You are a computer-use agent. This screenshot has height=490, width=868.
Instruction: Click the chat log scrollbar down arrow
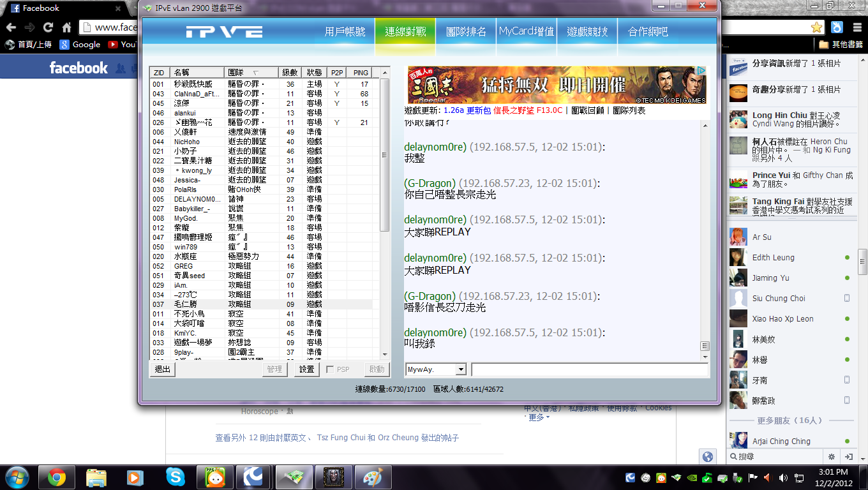pyautogui.click(x=705, y=356)
